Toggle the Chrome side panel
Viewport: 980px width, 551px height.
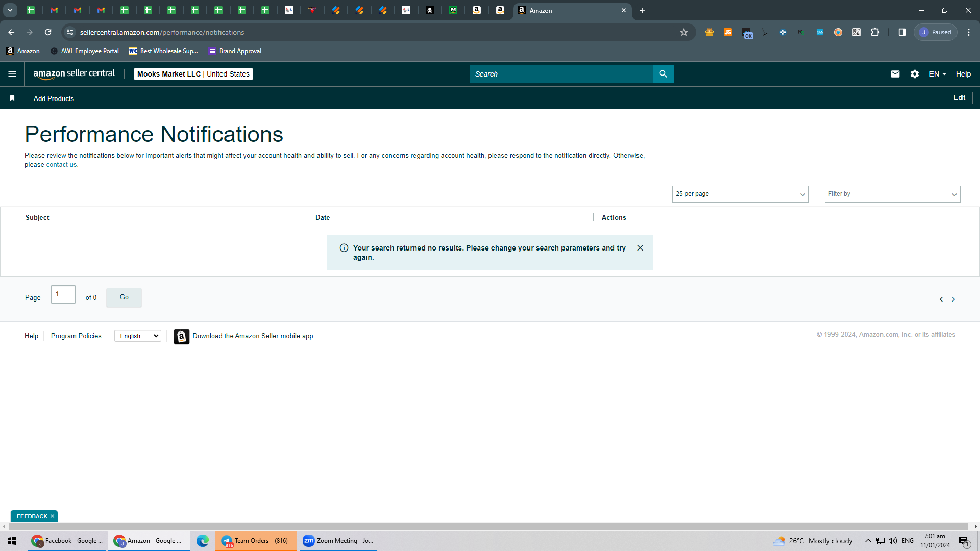point(902,32)
